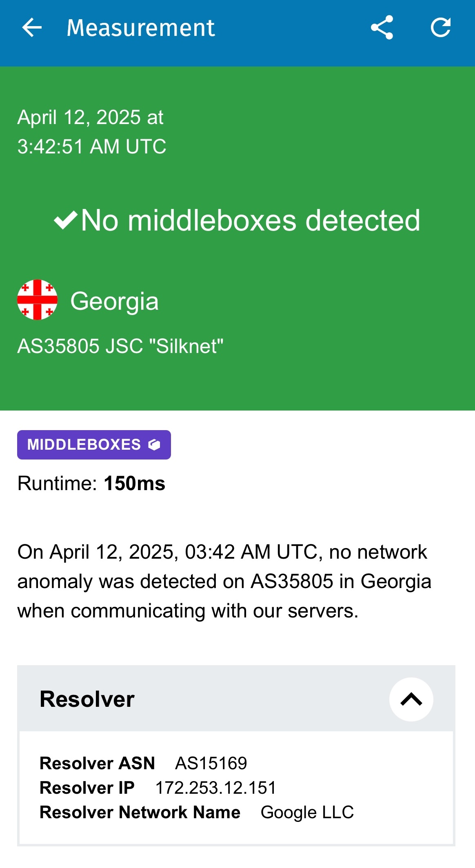Tap the no network anomaly description paragraph

(224, 581)
